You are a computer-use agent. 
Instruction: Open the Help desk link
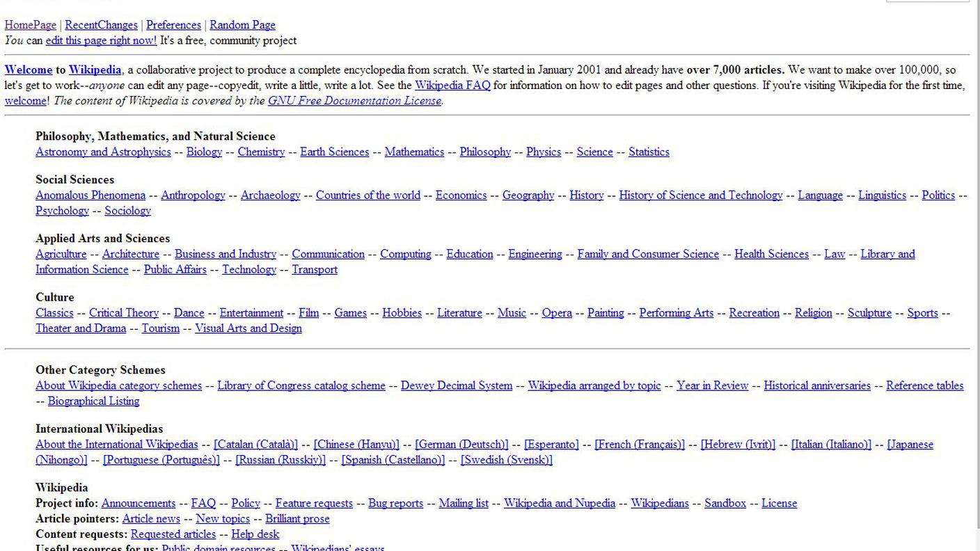point(255,534)
